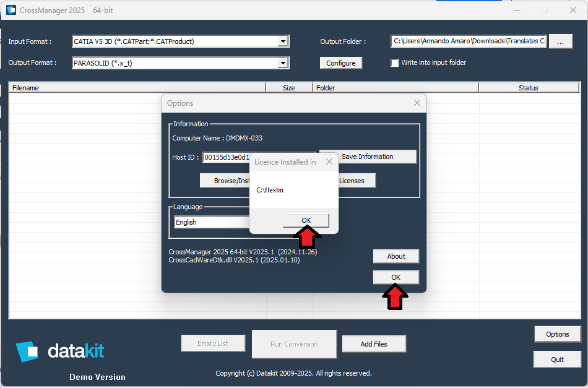Click the Quit button
This screenshot has width=588, height=388.
pyautogui.click(x=557, y=360)
